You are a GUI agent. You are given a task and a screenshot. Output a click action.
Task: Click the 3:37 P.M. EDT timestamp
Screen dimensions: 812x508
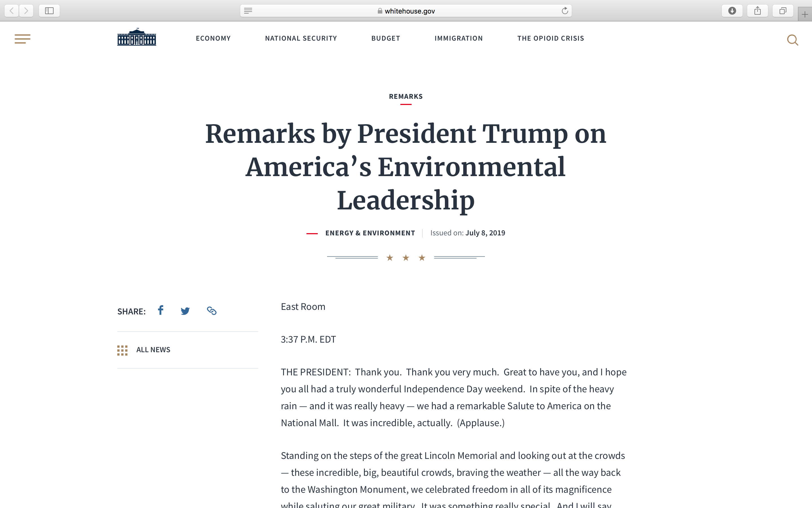click(x=308, y=339)
